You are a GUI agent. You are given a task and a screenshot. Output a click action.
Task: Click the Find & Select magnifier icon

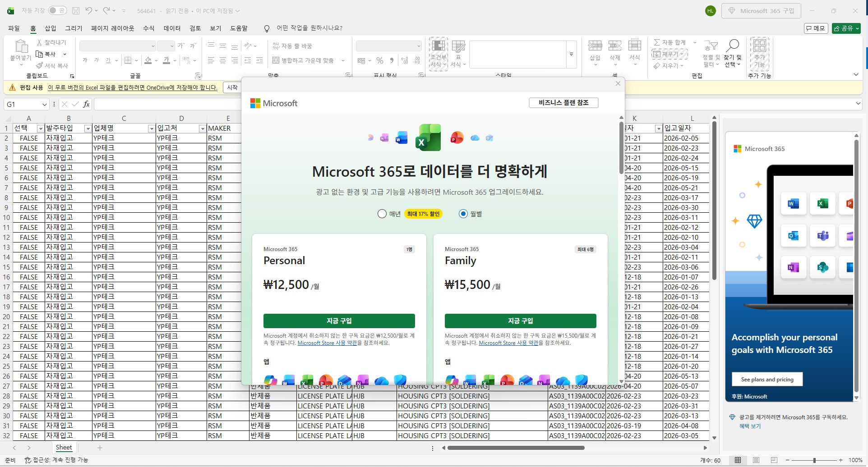[x=732, y=46]
